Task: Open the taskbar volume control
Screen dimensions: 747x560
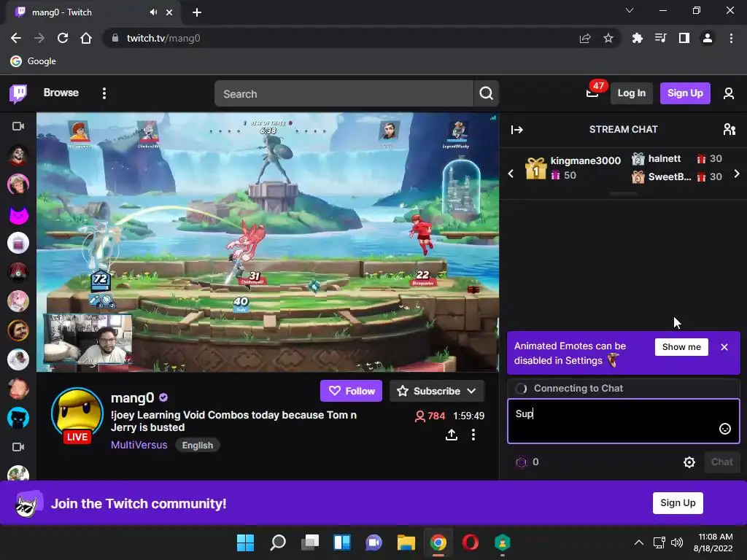Action: [x=676, y=542]
